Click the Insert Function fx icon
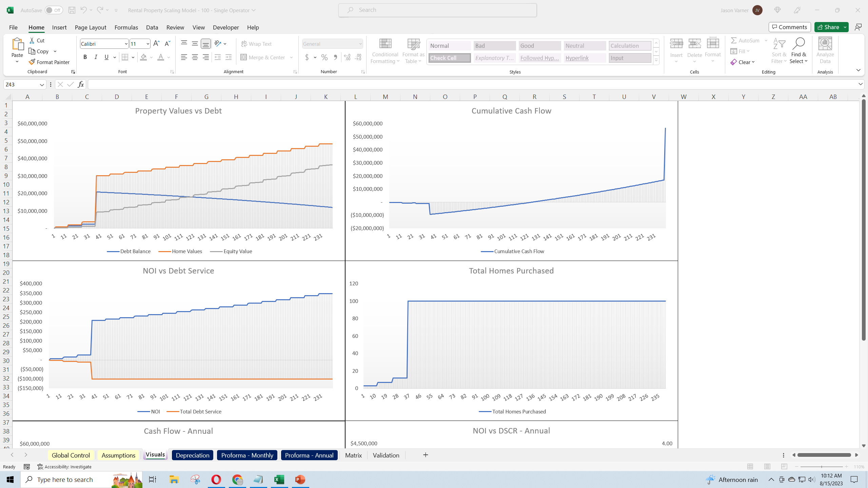 tap(81, 84)
